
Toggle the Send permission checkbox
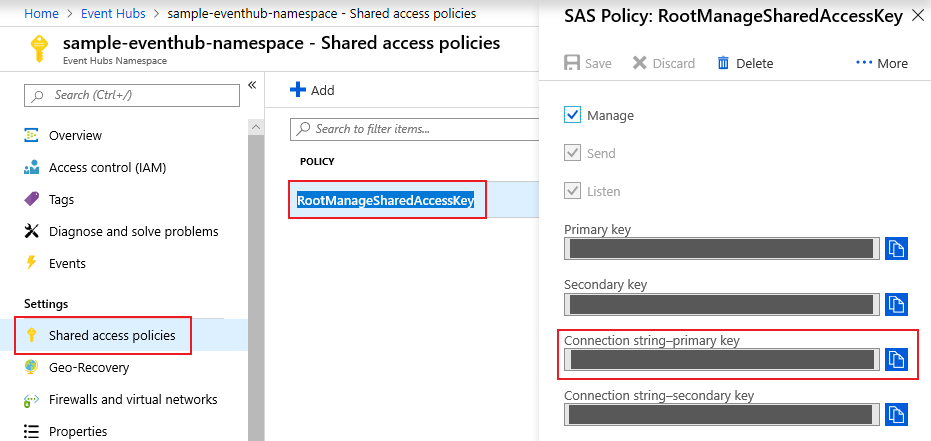(x=572, y=153)
